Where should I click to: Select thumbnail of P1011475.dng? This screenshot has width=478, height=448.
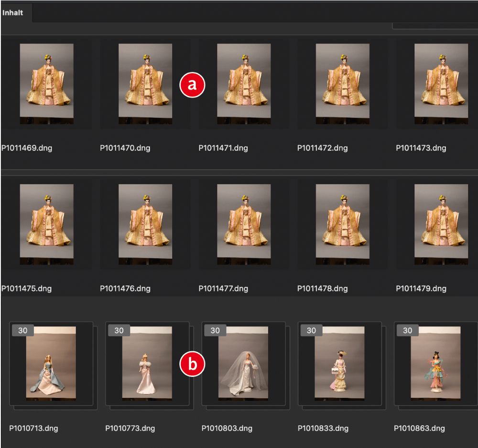point(47,224)
